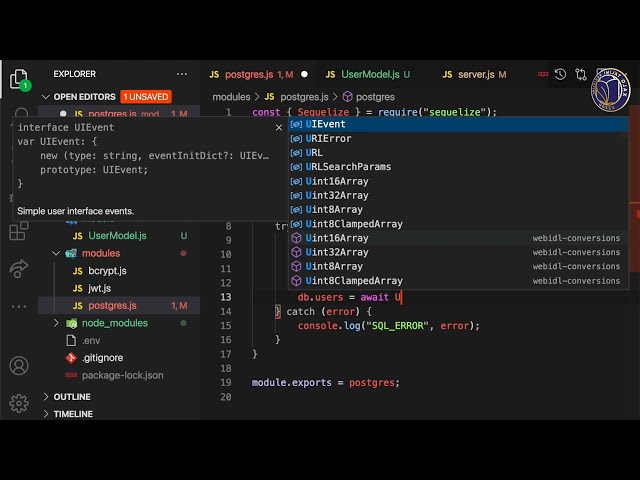Select UIEvent suggestion in autocomplete list
640x480 pixels.
coord(458,124)
